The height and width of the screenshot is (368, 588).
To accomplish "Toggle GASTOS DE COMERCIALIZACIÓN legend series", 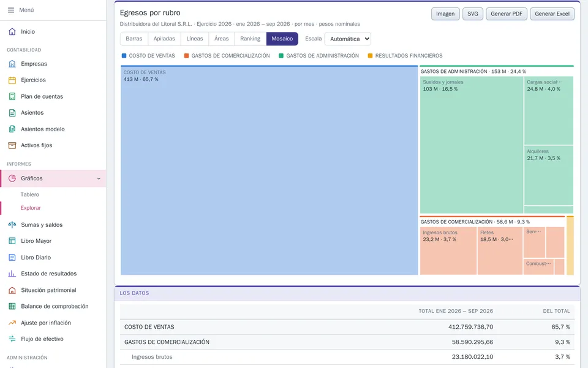I will 227,56.
